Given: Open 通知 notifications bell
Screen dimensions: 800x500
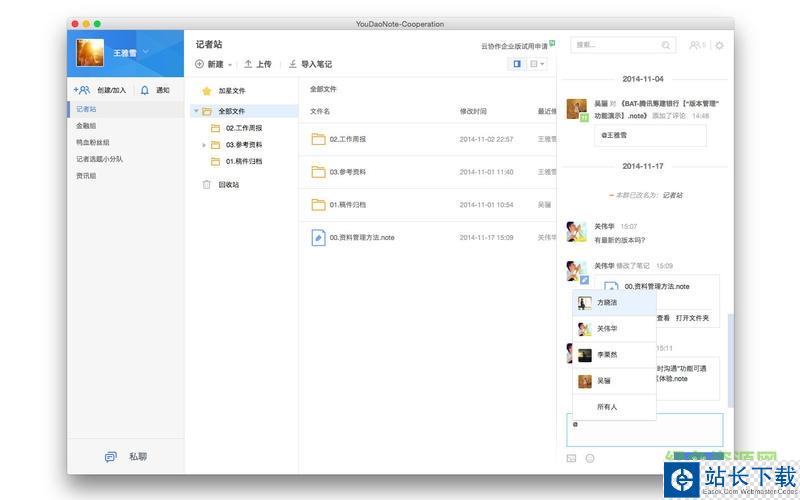Looking at the screenshot, I should click(x=145, y=90).
